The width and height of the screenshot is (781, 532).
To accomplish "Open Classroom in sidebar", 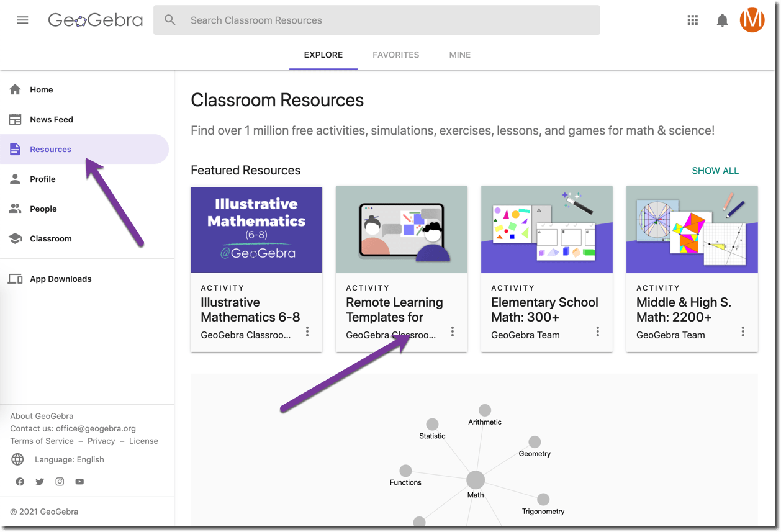I will pyautogui.click(x=84, y=238).
